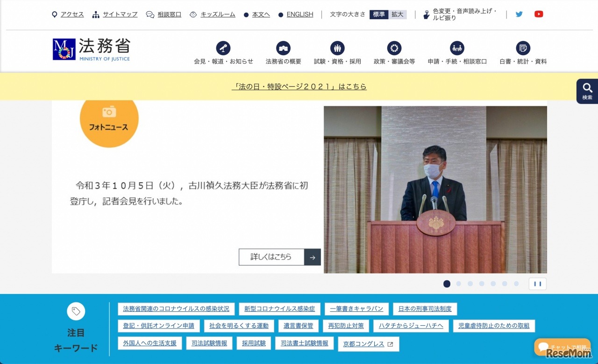The height and width of the screenshot is (364, 598).
Task: Set text size back to 標準
Action: click(x=378, y=14)
